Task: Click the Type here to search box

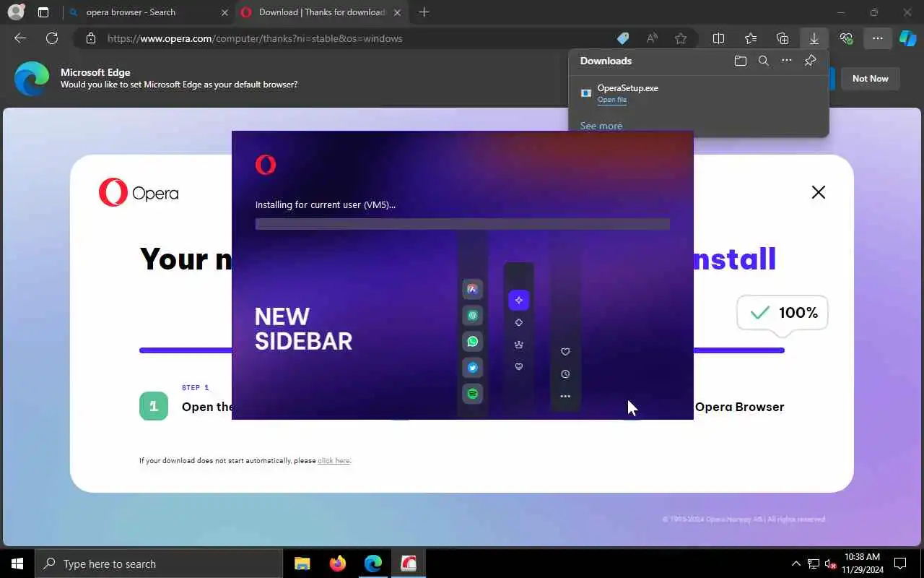Action: [x=158, y=564]
